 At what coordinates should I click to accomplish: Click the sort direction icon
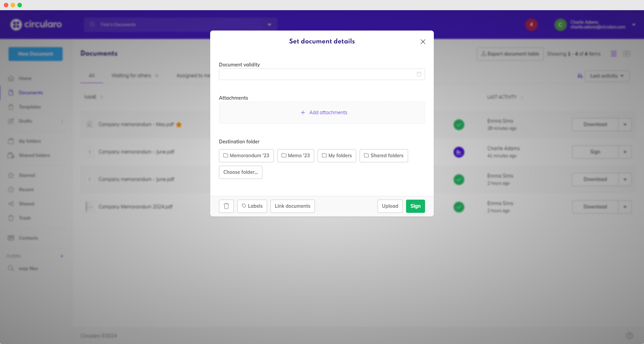pyautogui.click(x=580, y=76)
